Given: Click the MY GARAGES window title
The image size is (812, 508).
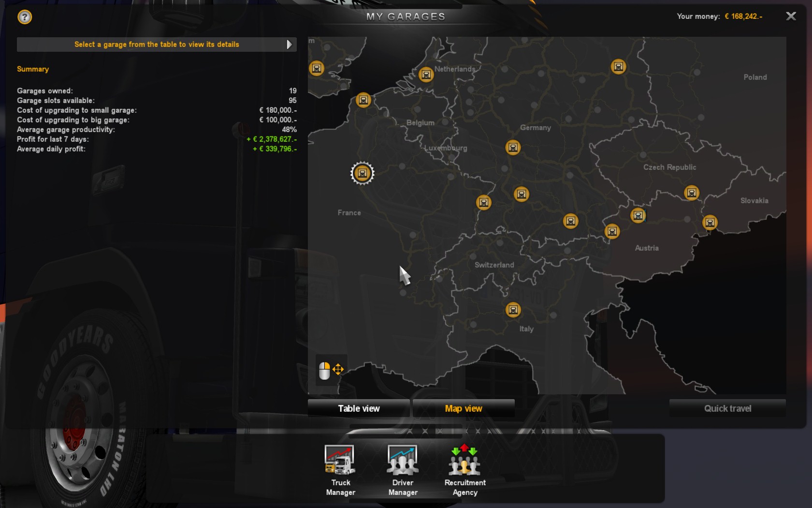Looking at the screenshot, I should pos(406,16).
